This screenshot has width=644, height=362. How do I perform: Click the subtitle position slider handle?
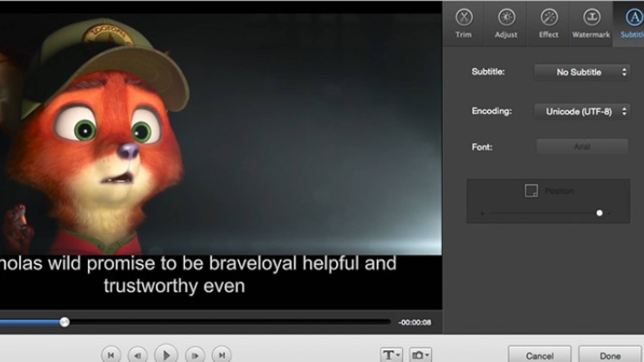[599, 213]
